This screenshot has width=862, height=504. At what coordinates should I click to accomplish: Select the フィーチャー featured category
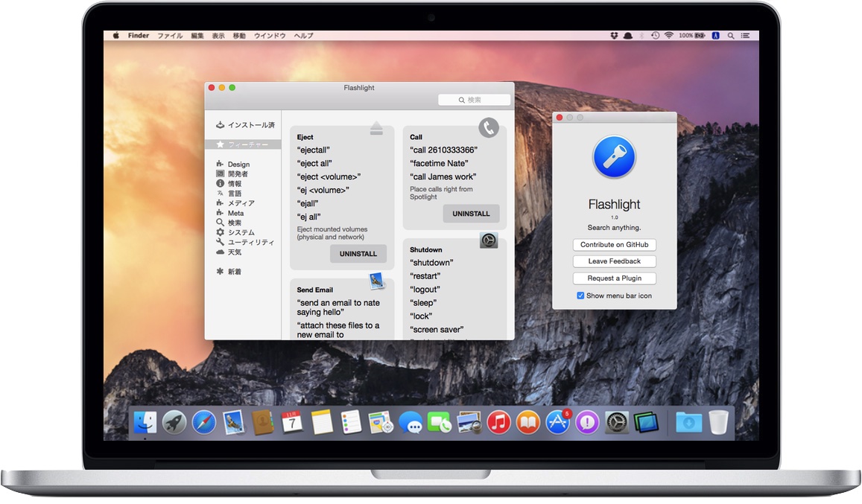pyautogui.click(x=243, y=144)
